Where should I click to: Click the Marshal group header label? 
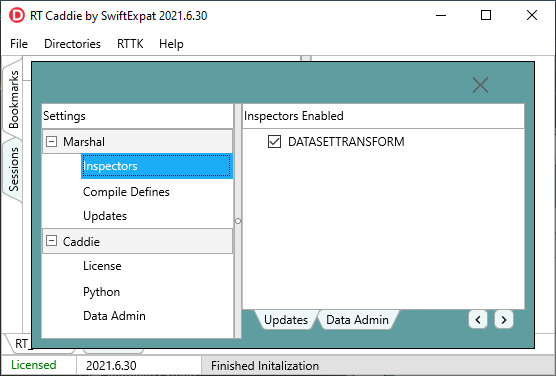tap(84, 142)
